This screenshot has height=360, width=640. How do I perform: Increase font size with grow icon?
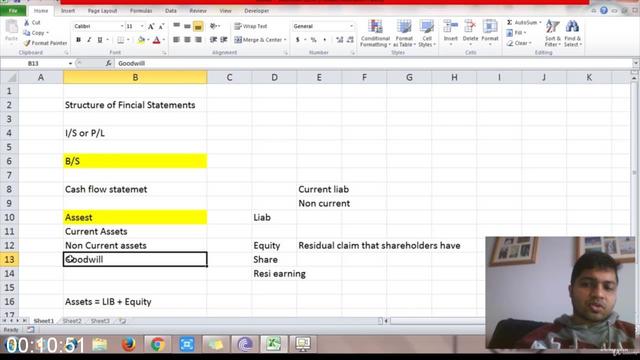(x=151, y=27)
